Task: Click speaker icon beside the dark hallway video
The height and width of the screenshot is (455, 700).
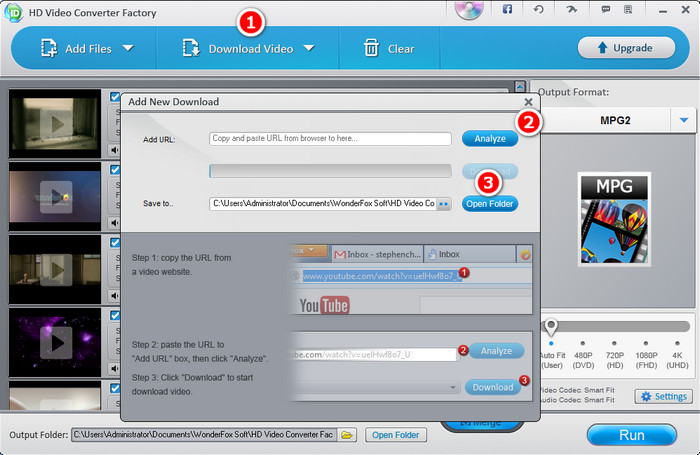Action: click(115, 296)
